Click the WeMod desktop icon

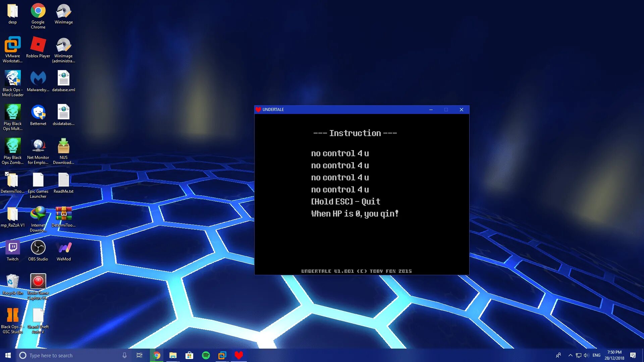63,248
